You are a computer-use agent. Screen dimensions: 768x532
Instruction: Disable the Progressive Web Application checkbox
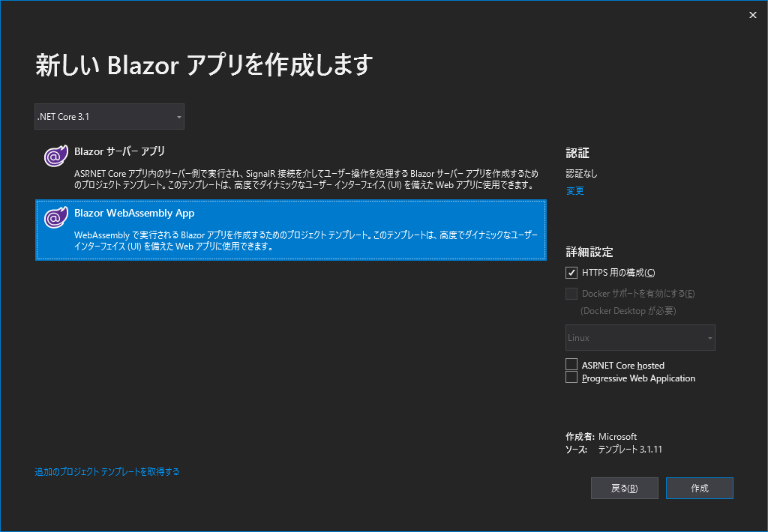(571, 377)
